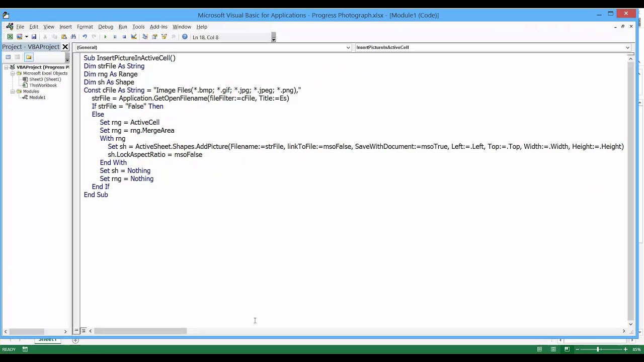Open the Properties Window toolbar icon
The height and width of the screenshot is (362, 644).
click(x=154, y=37)
